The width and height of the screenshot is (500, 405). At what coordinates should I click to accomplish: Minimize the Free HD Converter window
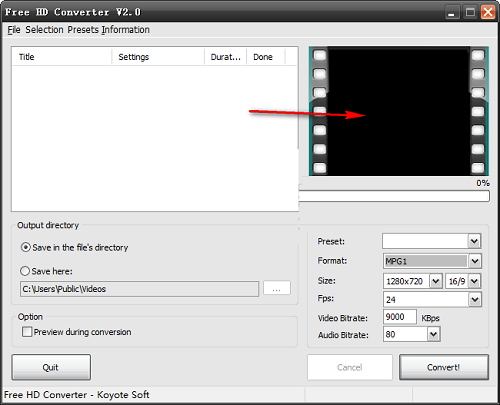pos(452,13)
